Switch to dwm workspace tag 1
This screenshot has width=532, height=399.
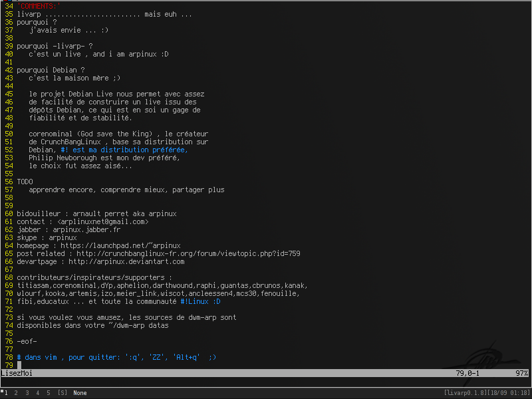[6, 392]
